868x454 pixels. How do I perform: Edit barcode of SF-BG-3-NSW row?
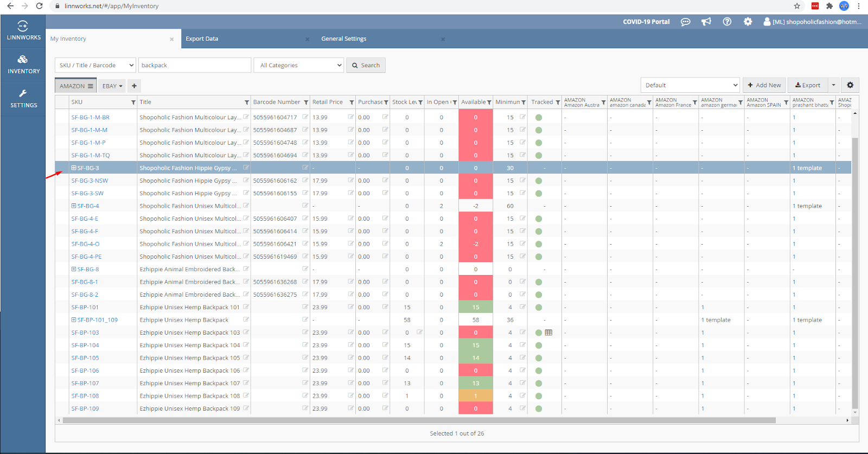[x=305, y=180]
